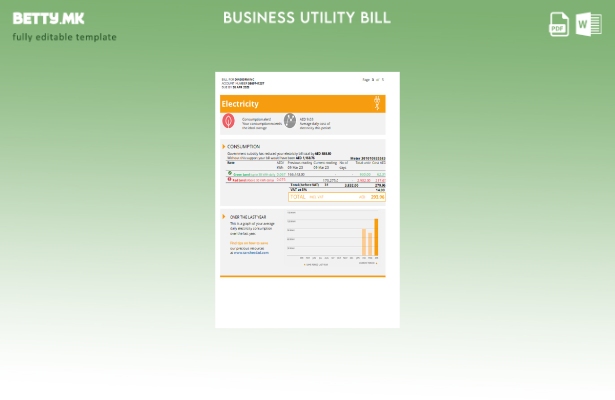Click the orange Electricity header banner
The image size is (615, 400).
(302, 103)
